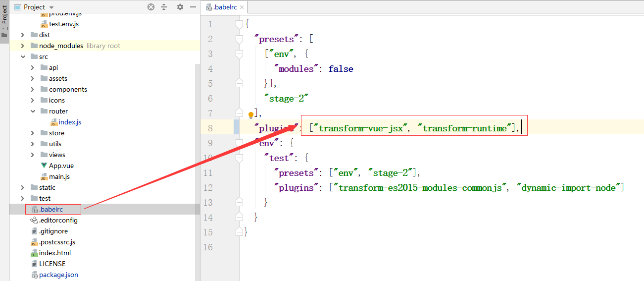This screenshot has height=281, width=644.
Task: Expand the static folder arrow
Action: 22,187
